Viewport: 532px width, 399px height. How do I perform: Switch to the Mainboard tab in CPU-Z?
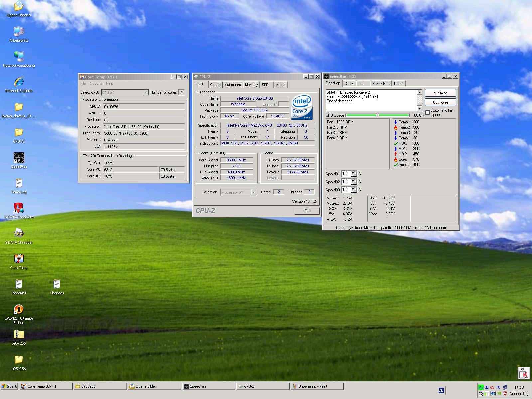coord(233,85)
